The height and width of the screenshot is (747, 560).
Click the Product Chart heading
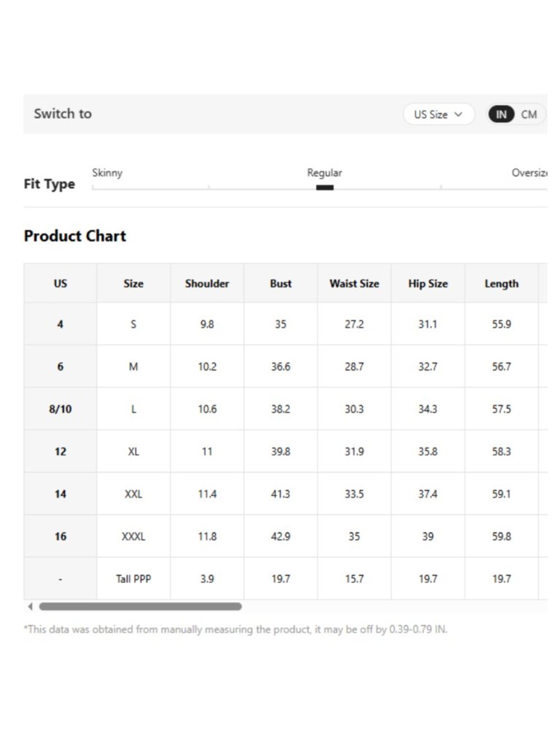click(75, 236)
